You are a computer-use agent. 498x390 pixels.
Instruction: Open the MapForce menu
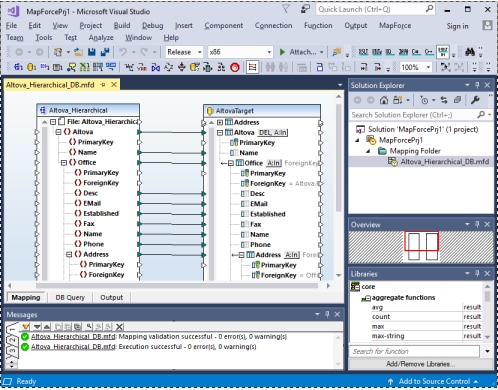click(395, 26)
